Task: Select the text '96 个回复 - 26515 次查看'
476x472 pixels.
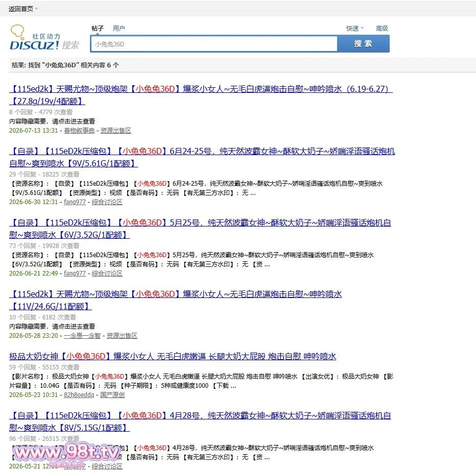Action: (x=44, y=439)
